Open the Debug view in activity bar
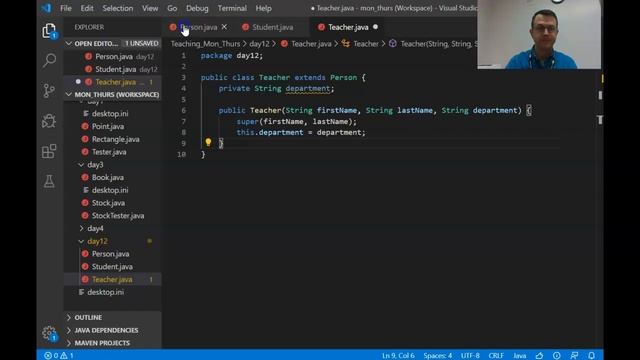Image resolution: width=640 pixels, height=360 pixels. [49, 121]
